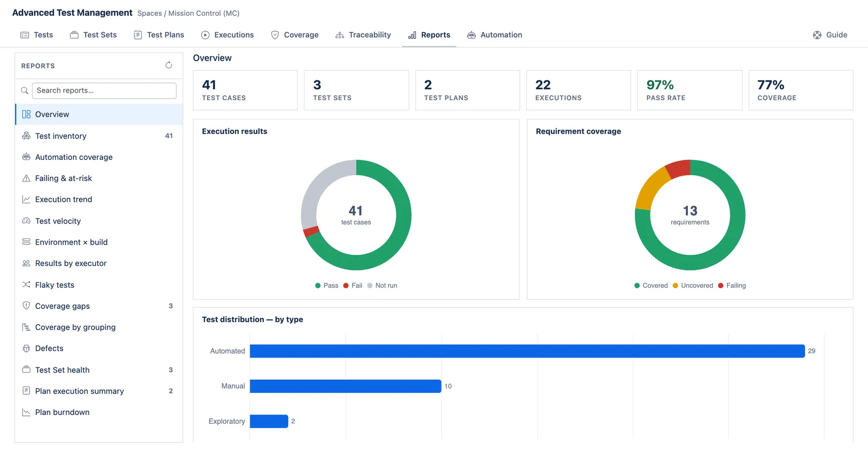Click the 77% Coverage card
The width and height of the screenshot is (868, 450).
pos(801,90)
